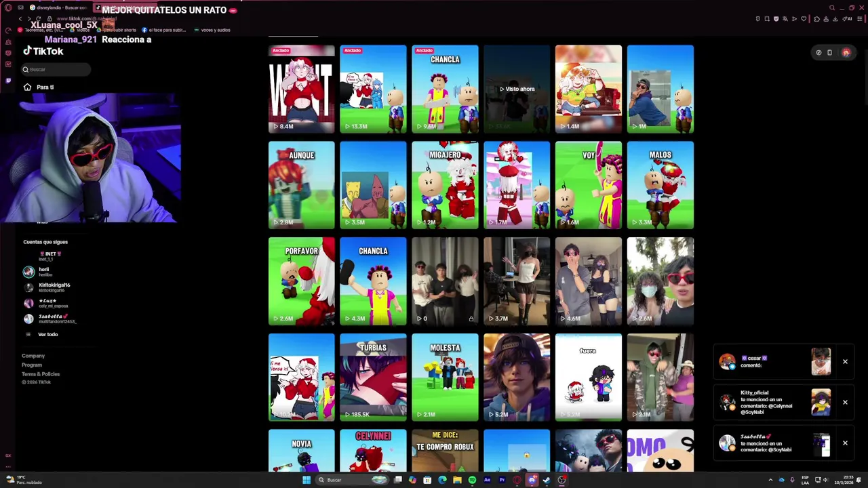Click the play icon in browser toolbar

pyautogui.click(x=794, y=19)
